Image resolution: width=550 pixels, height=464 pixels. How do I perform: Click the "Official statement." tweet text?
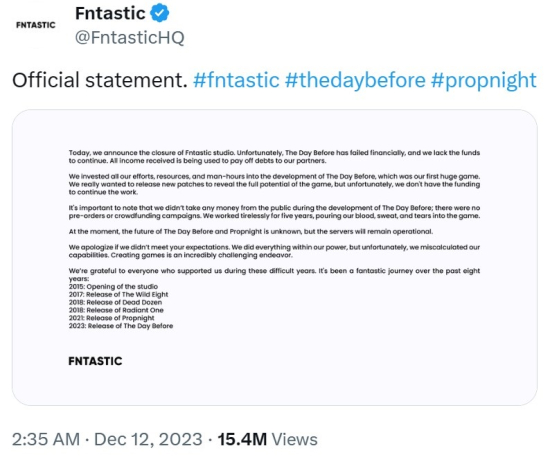(100, 80)
